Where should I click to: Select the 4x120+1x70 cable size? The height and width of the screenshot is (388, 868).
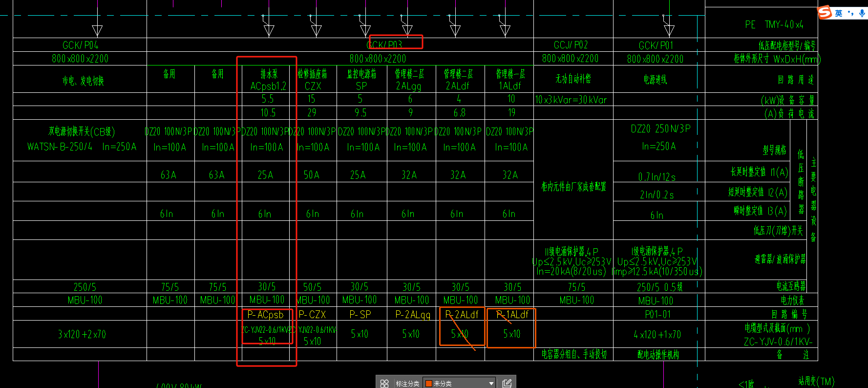click(x=657, y=335)
